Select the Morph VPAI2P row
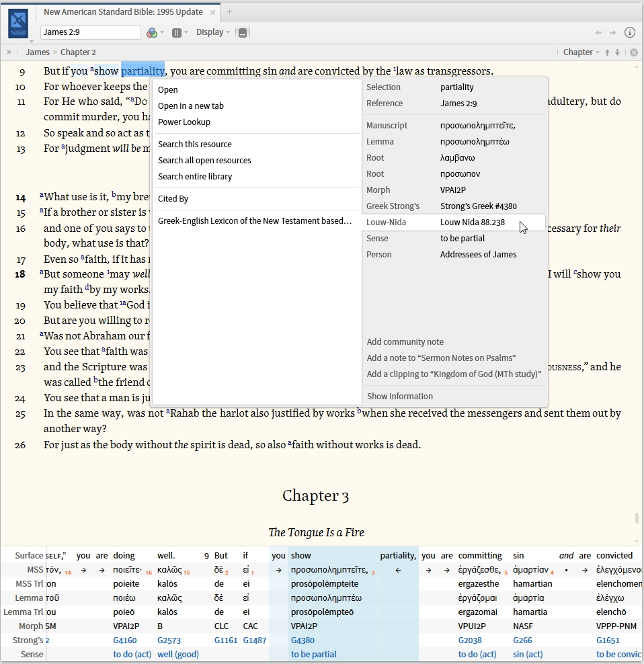This screenshot has width=644, height=664. click(454, 190)
